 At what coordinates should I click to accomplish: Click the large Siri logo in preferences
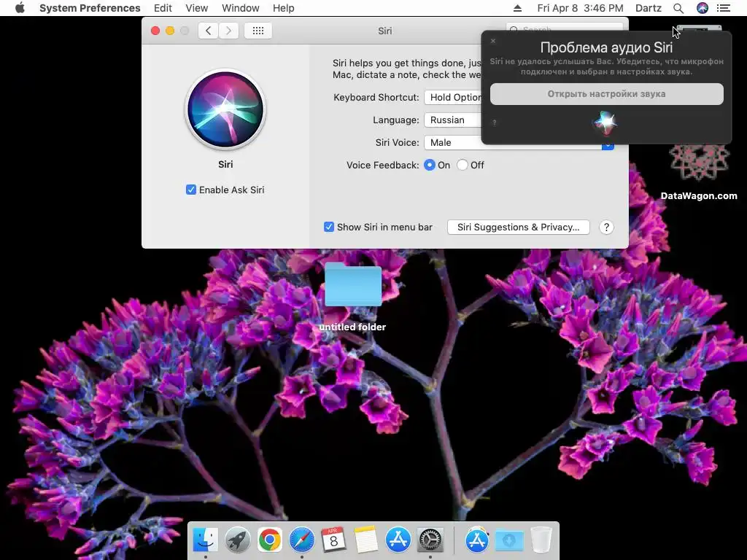(225, 109)
